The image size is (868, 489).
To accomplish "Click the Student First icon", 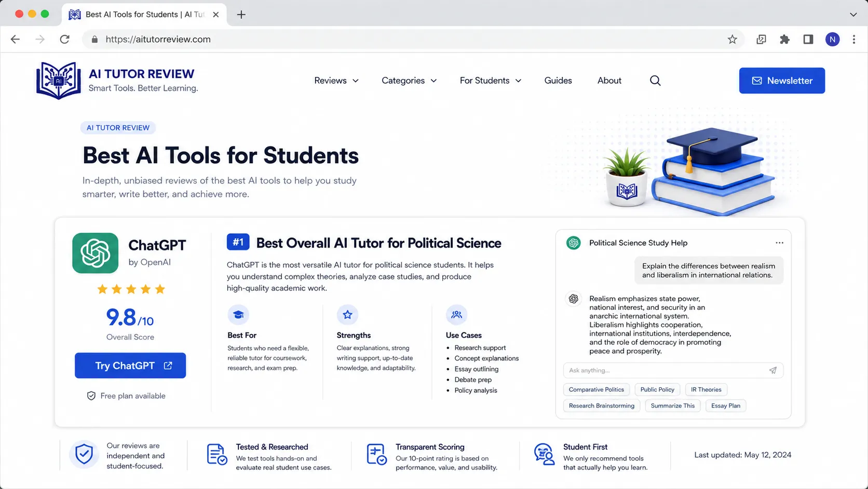I will pyautogui.click(x=544, y=454).
